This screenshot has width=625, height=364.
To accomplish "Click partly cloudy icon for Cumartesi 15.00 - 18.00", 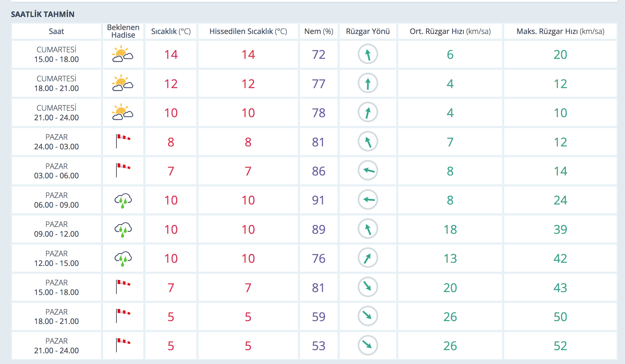I will tap(123, 54).
